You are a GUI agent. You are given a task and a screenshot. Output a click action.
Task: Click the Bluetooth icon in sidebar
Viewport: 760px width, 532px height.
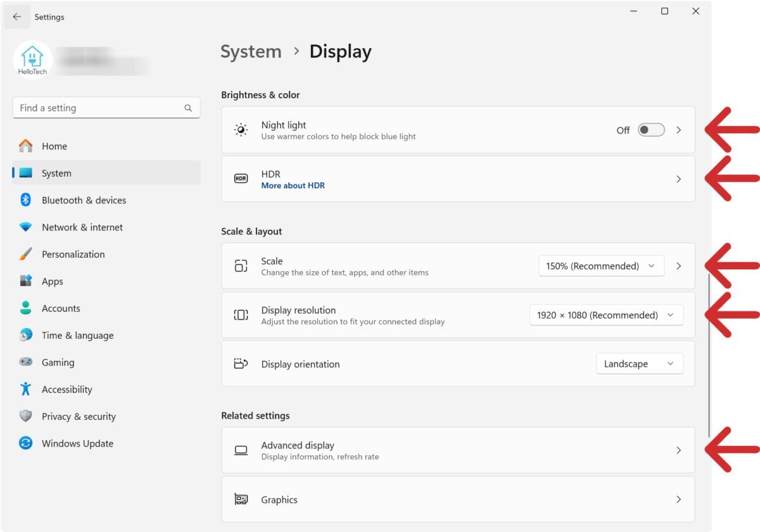pos(25,200)
